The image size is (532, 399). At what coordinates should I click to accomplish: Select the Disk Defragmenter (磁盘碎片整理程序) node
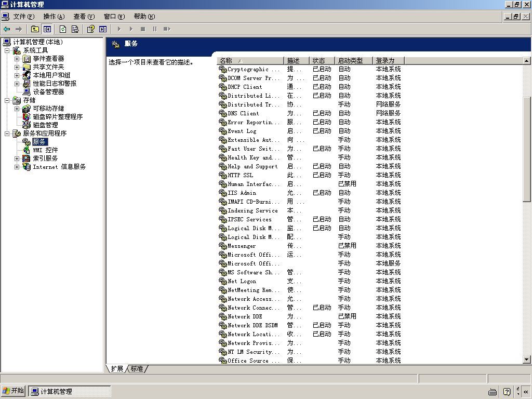coord(58,117)
